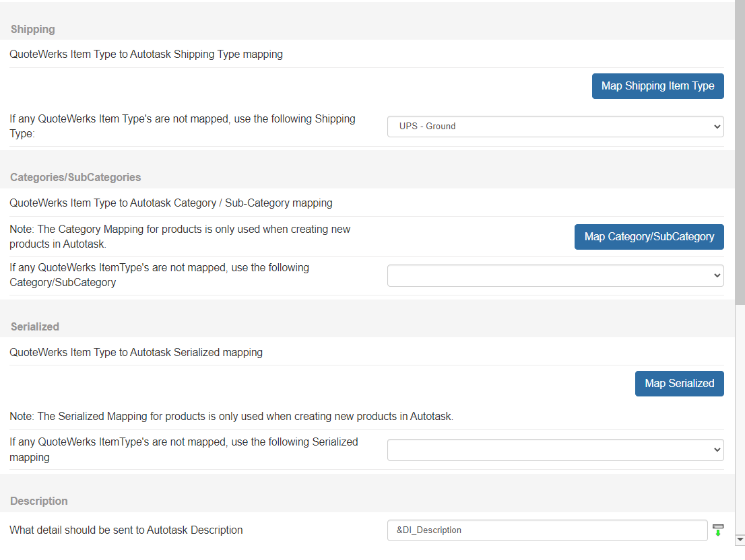Click 'What detail should be sent to Autotask Description'
This screenshot has height=560, width=745.
126,530
